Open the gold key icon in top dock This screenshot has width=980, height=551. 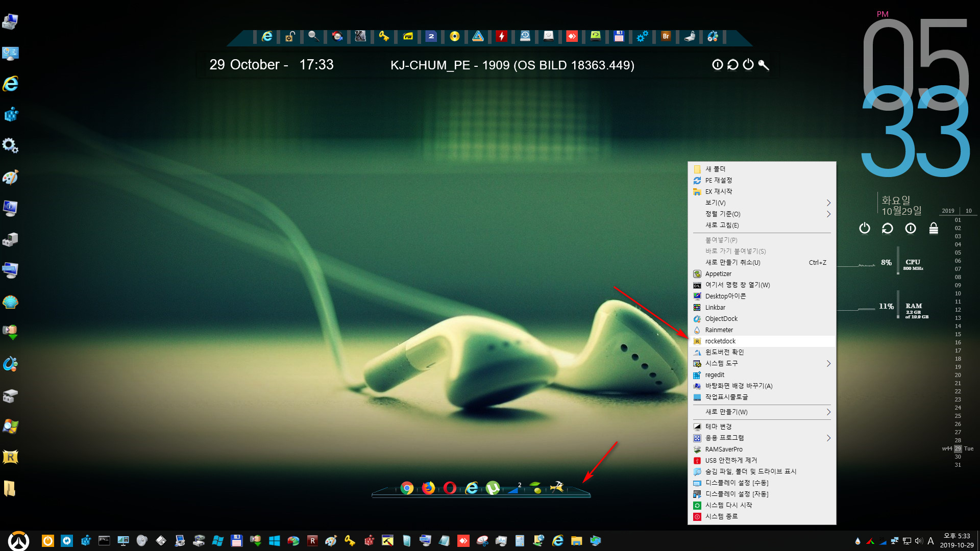click(384, 36)
